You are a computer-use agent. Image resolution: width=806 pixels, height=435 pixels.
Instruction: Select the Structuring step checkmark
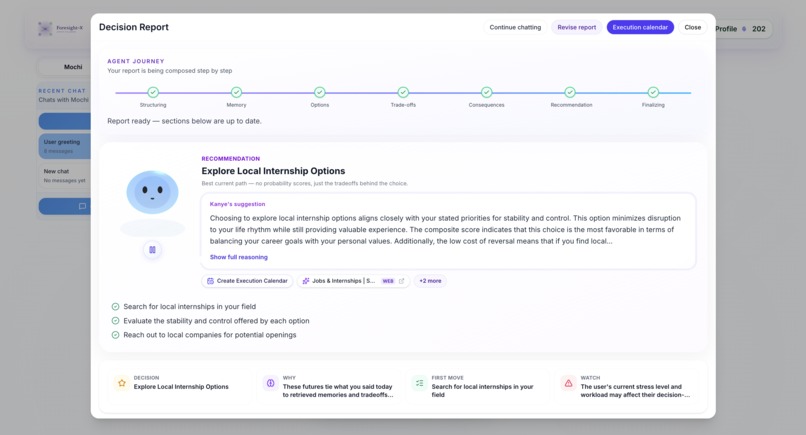[x=153, y=92]
